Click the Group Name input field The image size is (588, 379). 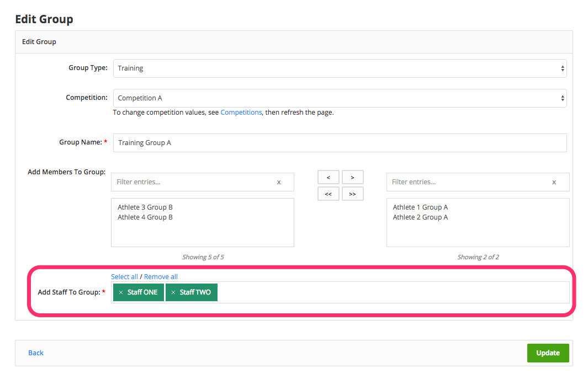tap(340, 143)
